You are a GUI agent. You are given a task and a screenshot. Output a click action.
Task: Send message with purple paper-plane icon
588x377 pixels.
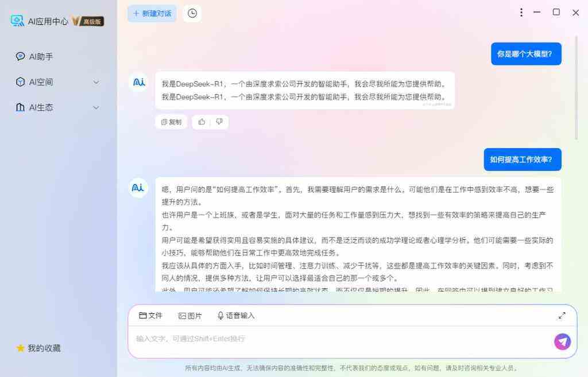pyautogui.click(x=563, y=341)
